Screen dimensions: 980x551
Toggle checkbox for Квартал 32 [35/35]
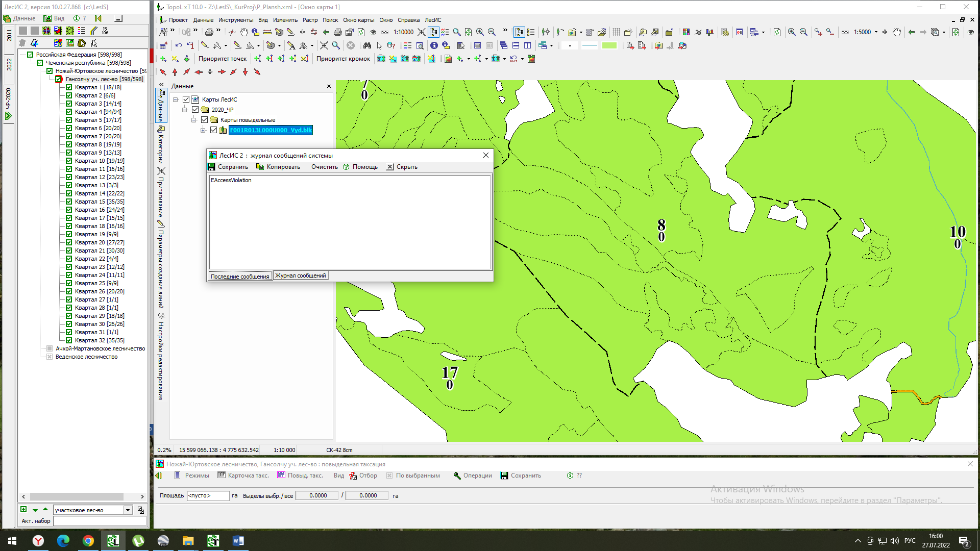pos(69,340)
